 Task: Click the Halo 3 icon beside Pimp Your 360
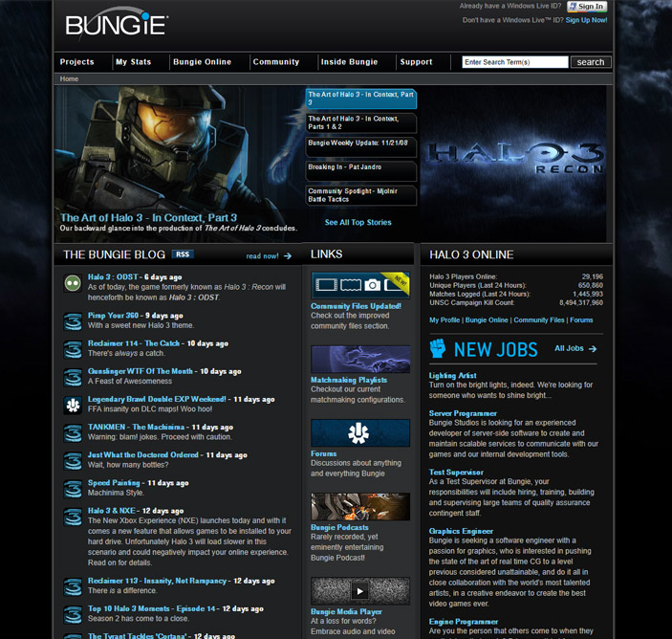pos(73,322)
